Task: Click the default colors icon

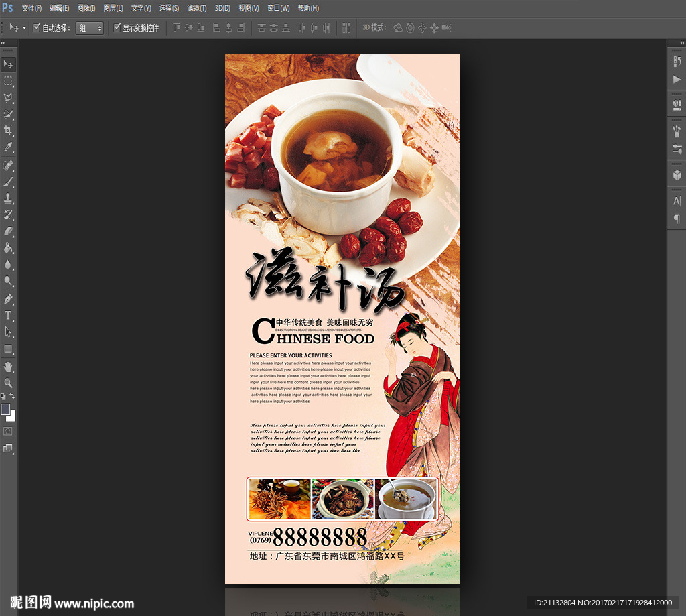Action: click(x=3, y=396)
